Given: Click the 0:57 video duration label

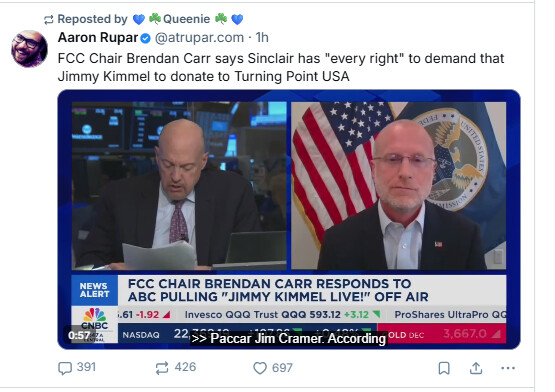Looking at the screenshot, I should 79,335.
